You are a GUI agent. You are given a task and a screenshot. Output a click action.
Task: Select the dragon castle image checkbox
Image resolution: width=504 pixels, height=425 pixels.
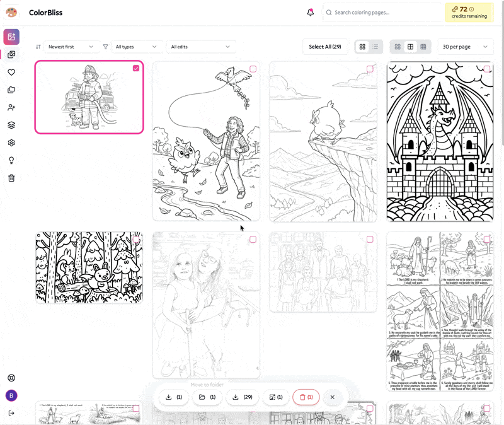[487, 69]
